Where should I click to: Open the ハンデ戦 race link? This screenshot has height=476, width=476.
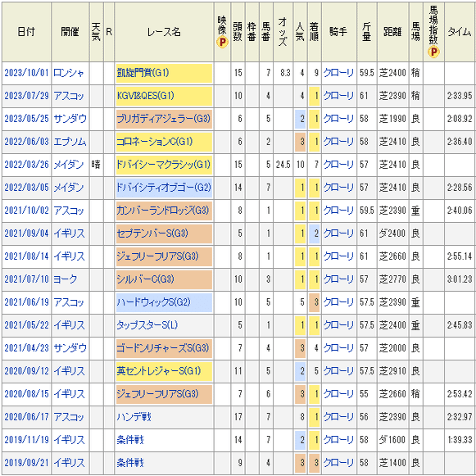tap(134, 417)
